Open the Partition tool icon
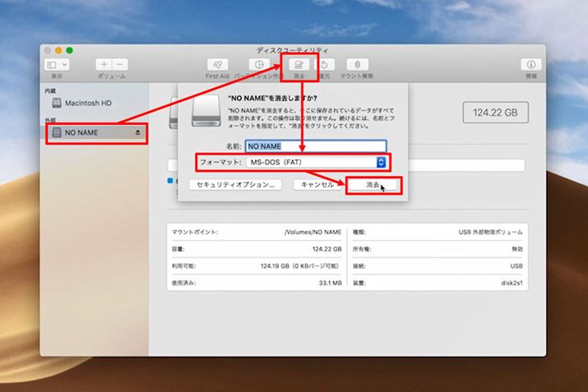 259,64
